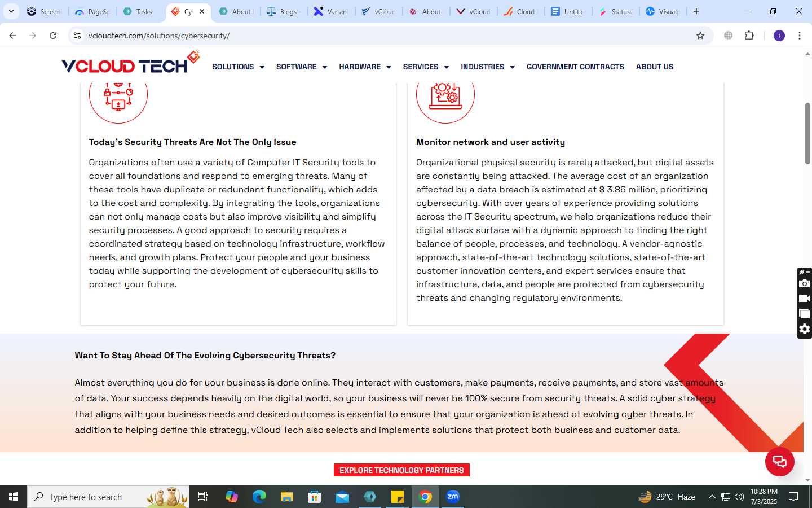Show hidden system tray icons
This screenshot has width=812, height=508.
pyautogui.click(x=712, y=497)
